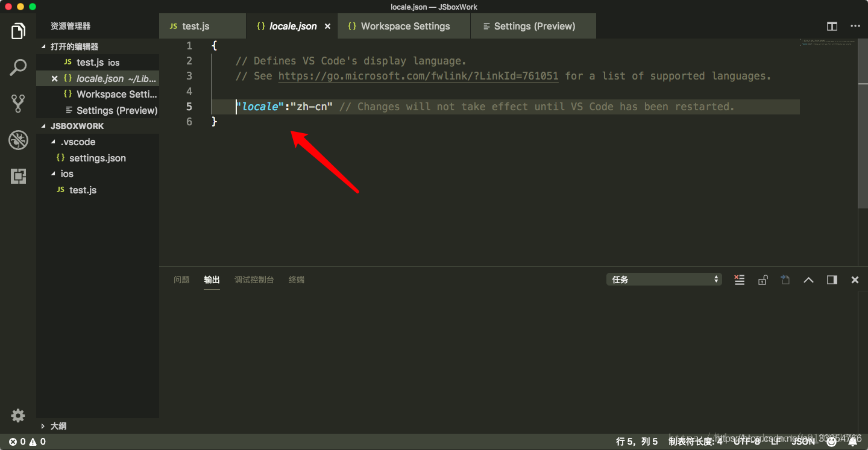Open the 终端 terminal panel tab
This screenshot has height=450, width=868.
click(x=296, y=280)
